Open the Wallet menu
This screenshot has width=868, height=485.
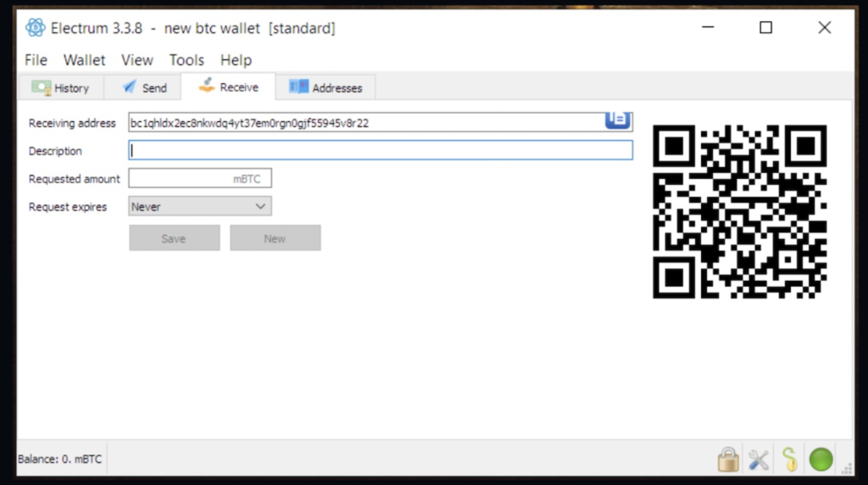point(84,60)
